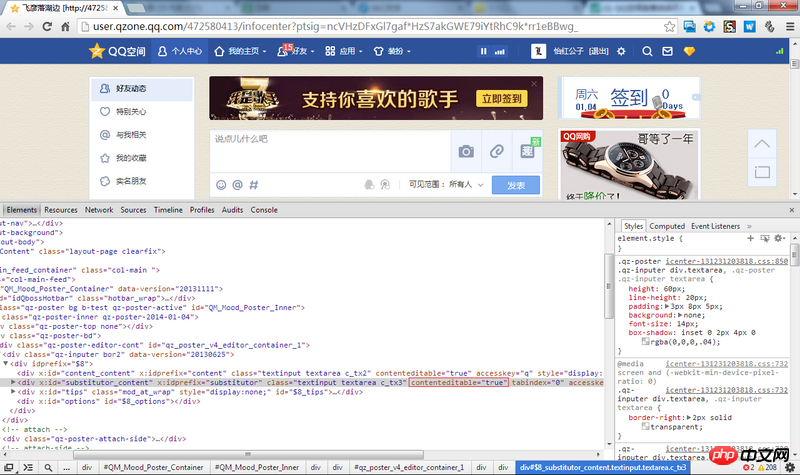Click the yellow diamond VIP icon

(689, 51)
